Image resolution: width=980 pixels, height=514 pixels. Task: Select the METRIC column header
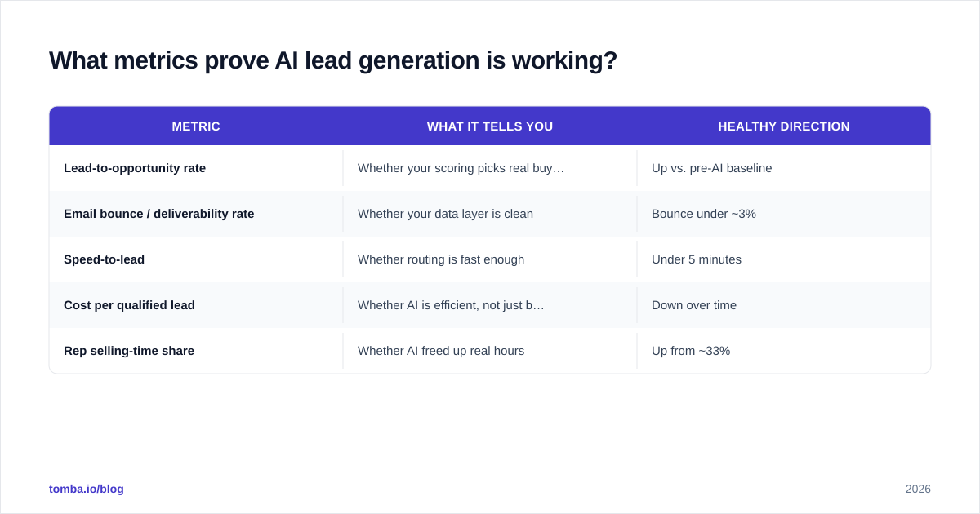(196, 126)
